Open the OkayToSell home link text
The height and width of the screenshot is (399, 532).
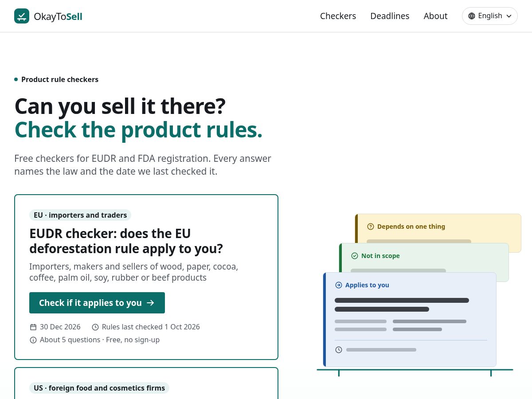click(58, 16)
